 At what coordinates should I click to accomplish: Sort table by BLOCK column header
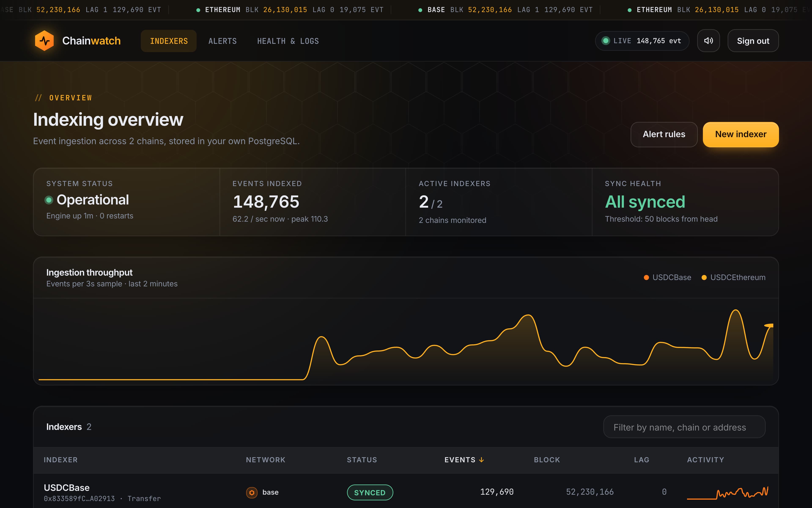point(547,460)
